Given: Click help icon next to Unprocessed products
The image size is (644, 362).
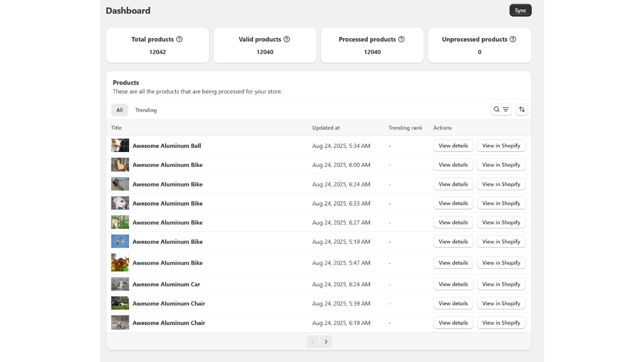Looking at the screenshot, I should click(513, 39).
